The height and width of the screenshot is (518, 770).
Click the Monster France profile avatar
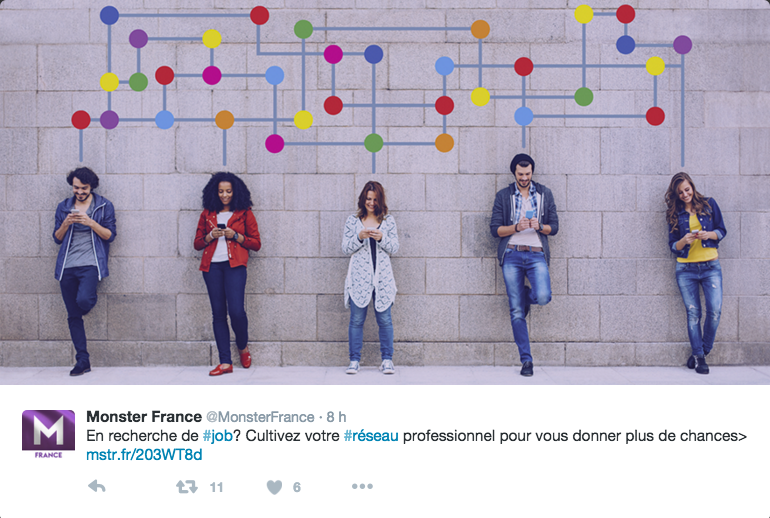point(48,435)
